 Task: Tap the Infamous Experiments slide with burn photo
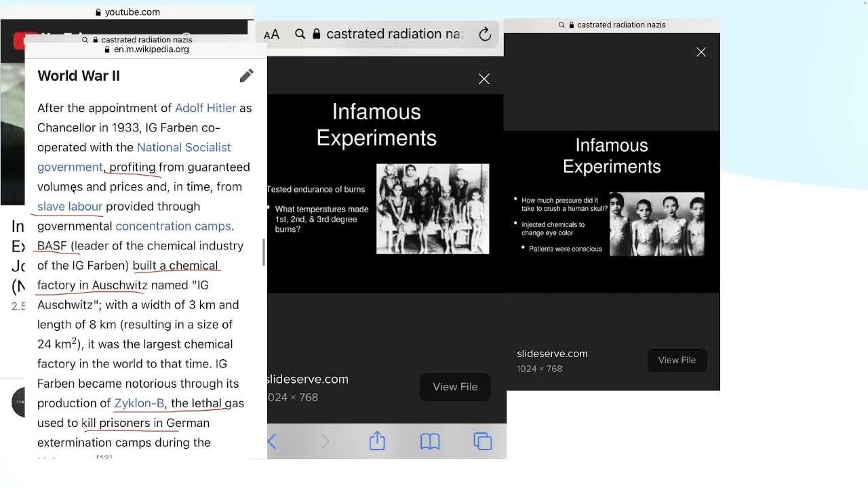tap(385, 193)
